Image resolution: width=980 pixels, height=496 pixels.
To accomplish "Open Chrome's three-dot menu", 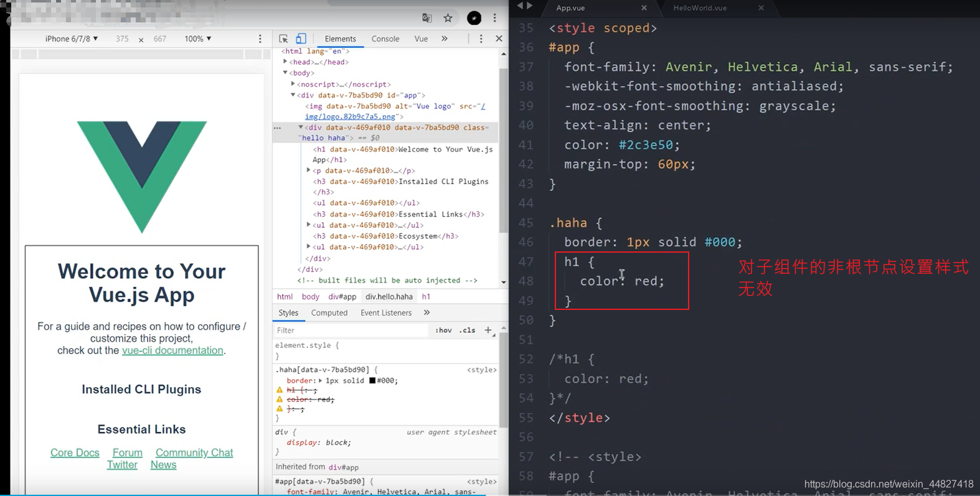I will (x=495, y=18).
